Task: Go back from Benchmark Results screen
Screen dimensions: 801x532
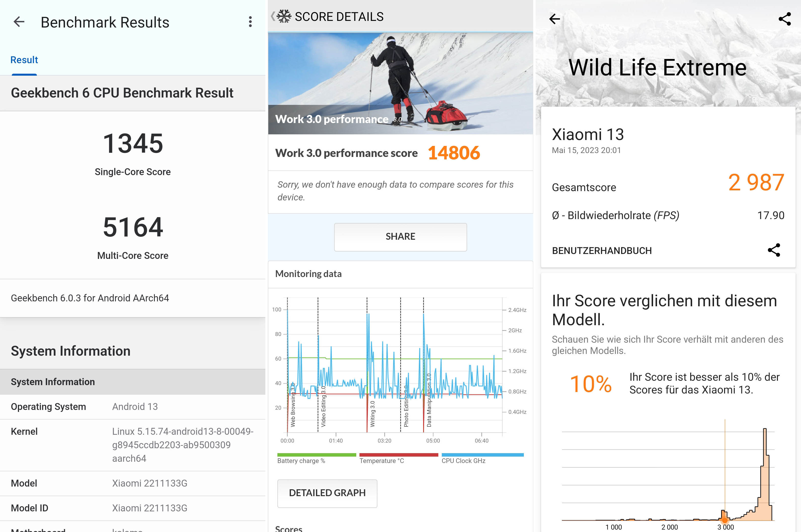Action: click(x=19, y=22)
